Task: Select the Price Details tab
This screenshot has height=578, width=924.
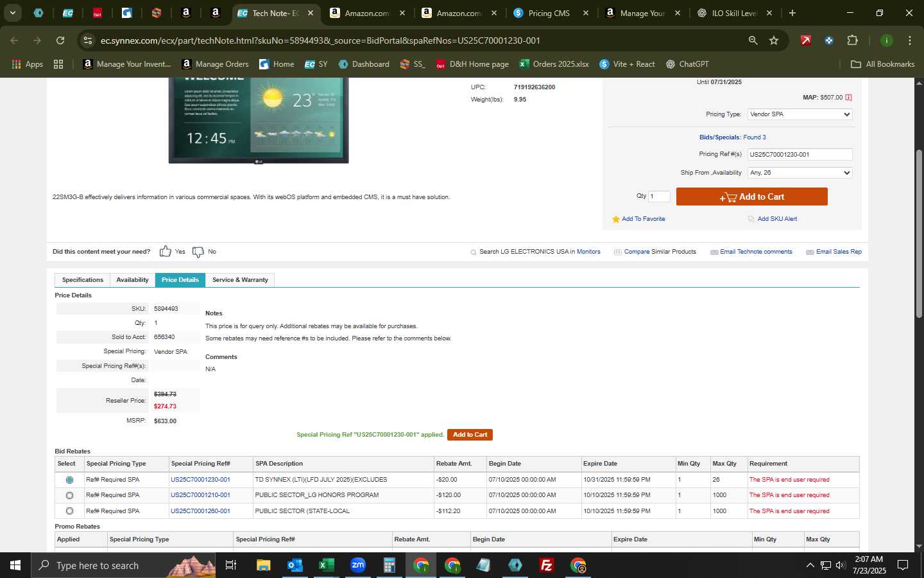Action: point(180,280)
